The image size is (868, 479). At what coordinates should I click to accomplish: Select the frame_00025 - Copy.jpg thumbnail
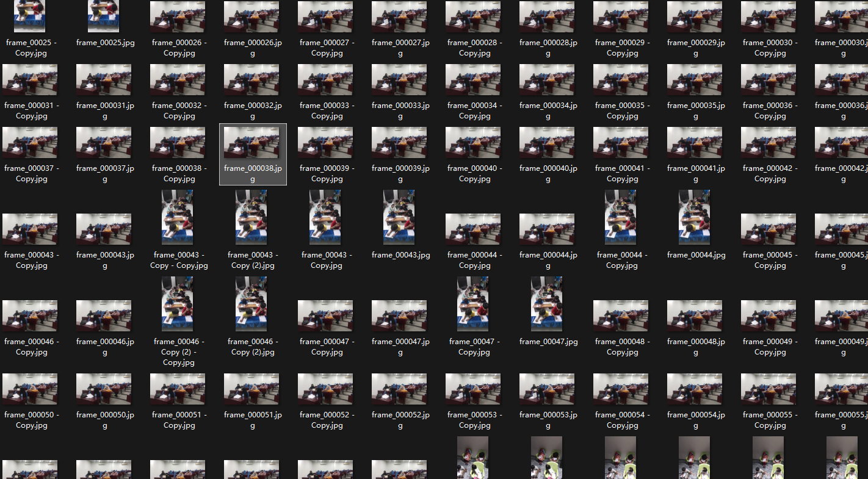tap(30, 16)
